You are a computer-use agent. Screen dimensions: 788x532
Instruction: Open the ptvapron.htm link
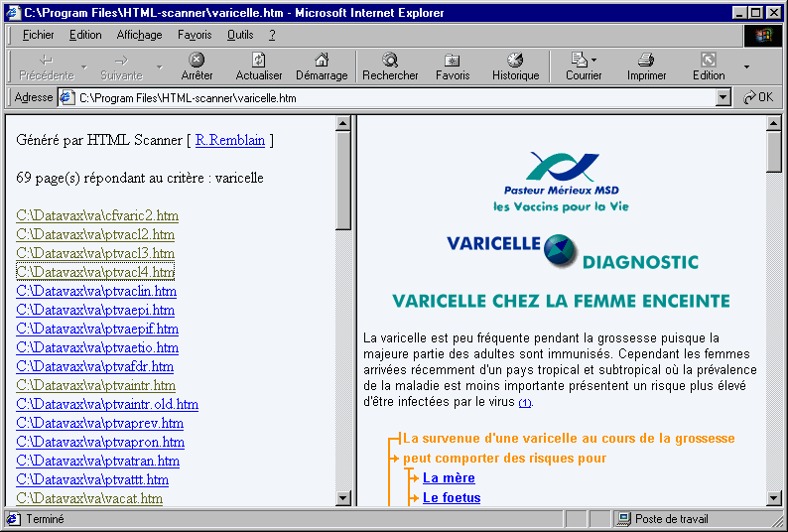[100, 442]
